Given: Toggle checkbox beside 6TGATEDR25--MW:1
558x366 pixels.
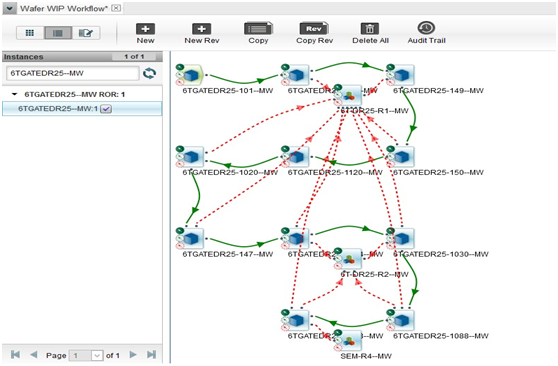Looking at the screenshot, I should point(106,109).
